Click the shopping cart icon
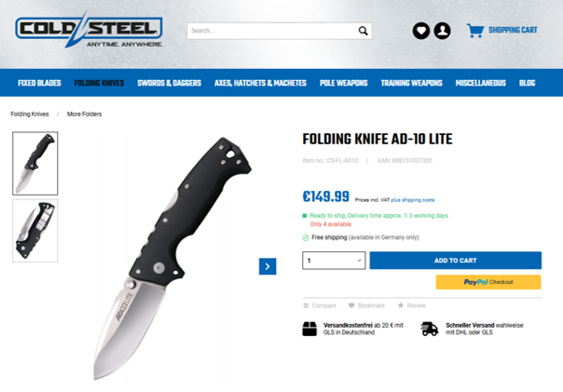 (475, 31)
